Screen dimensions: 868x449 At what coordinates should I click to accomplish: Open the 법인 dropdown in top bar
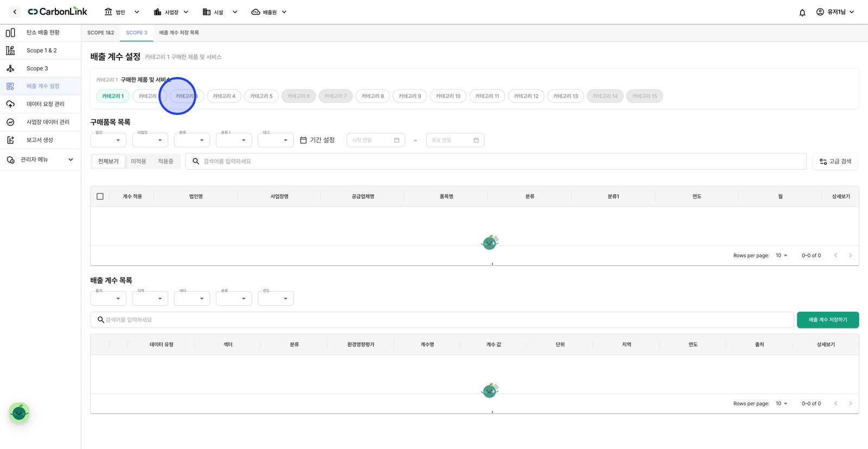122,12
